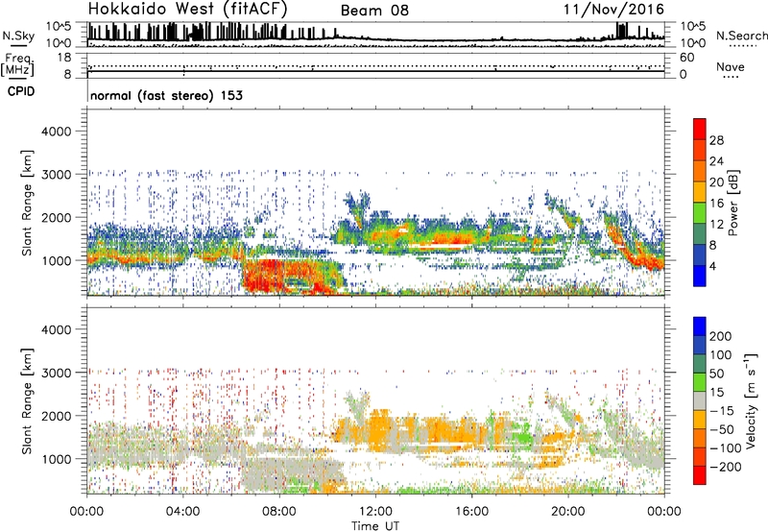
Task: Click the date "11/Nov/2016"
Action: coord(613,10)
